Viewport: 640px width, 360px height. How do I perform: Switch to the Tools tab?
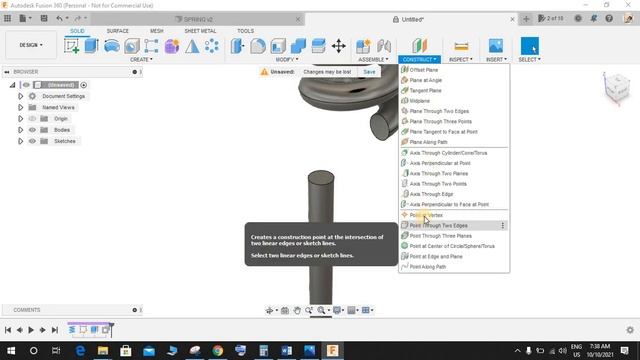[x=245, y=31]
